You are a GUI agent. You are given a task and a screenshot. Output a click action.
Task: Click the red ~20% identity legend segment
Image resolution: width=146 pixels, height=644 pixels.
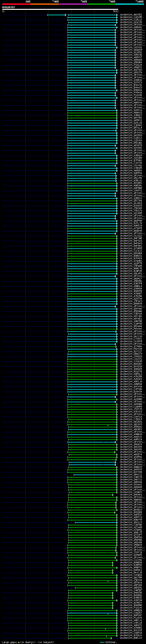pyautogui.click(x=16, y=4)
